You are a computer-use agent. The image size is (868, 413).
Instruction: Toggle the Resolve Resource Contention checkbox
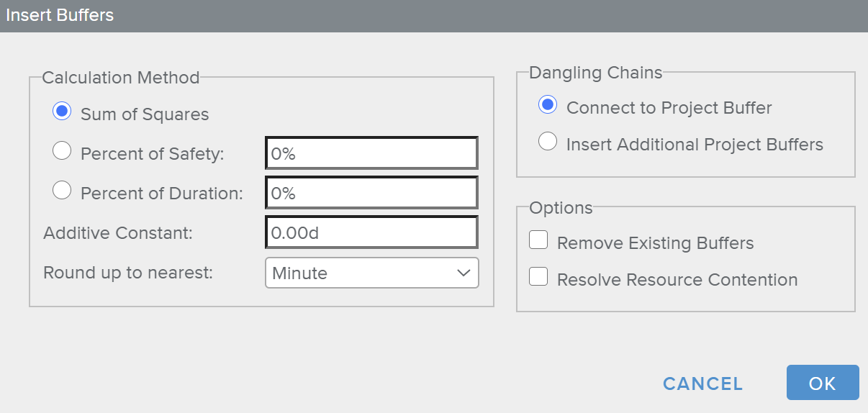[538, 277]
